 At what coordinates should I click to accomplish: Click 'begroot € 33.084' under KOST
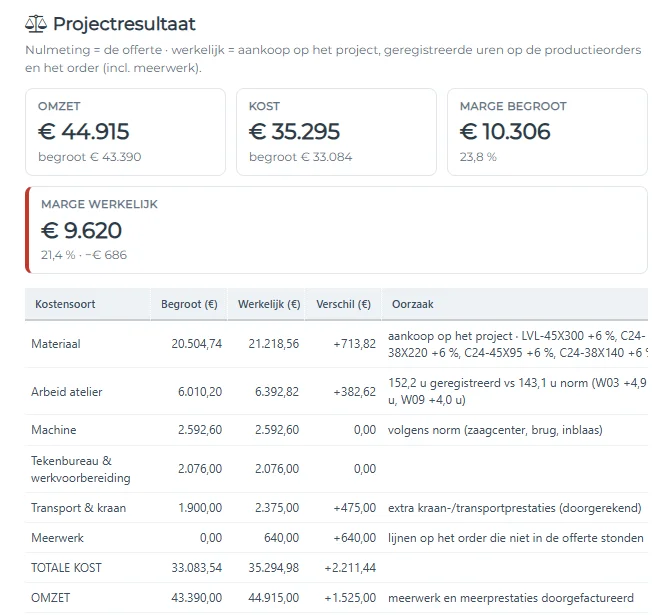pos(300,157)
